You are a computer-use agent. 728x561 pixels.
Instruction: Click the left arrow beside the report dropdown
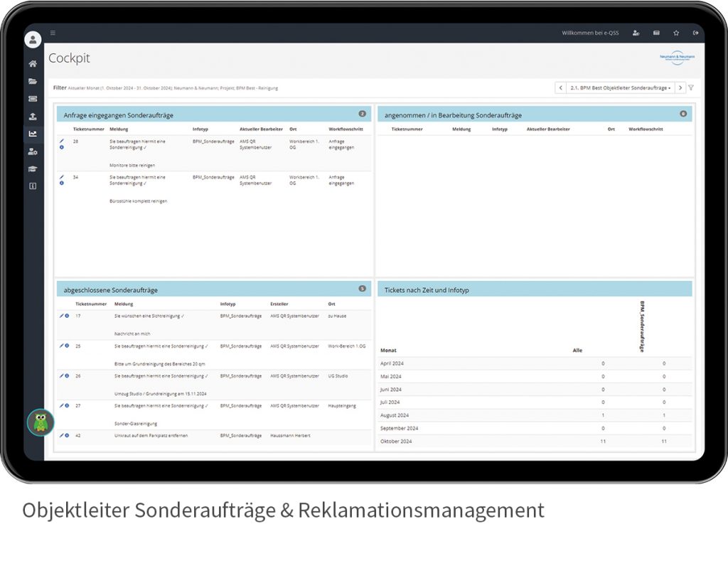tap(561, 87)
